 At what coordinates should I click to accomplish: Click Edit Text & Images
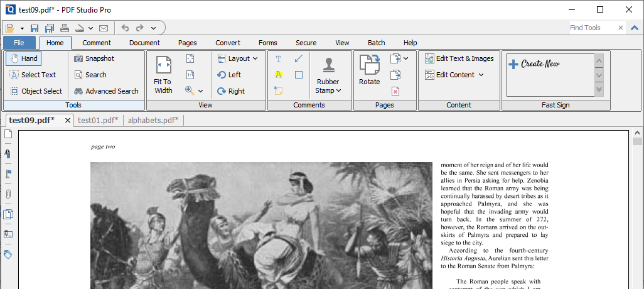459,58
